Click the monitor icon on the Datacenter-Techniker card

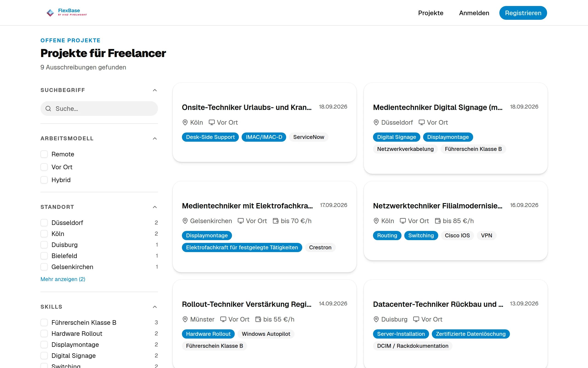point(416,319)
